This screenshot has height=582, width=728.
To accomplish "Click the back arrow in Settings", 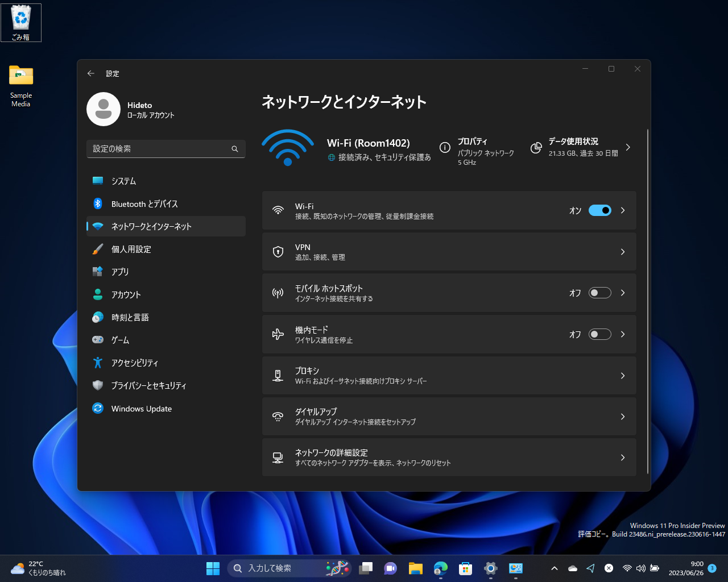I will 90,73.
